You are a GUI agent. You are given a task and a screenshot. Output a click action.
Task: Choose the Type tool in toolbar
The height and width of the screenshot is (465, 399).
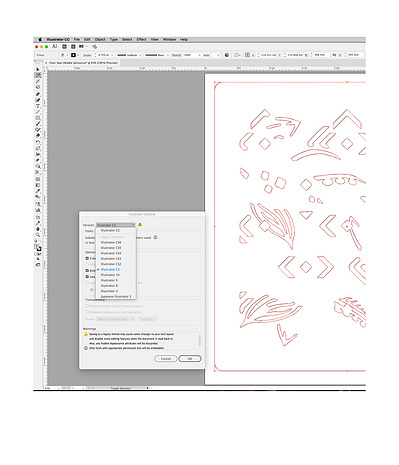point(38,106)
